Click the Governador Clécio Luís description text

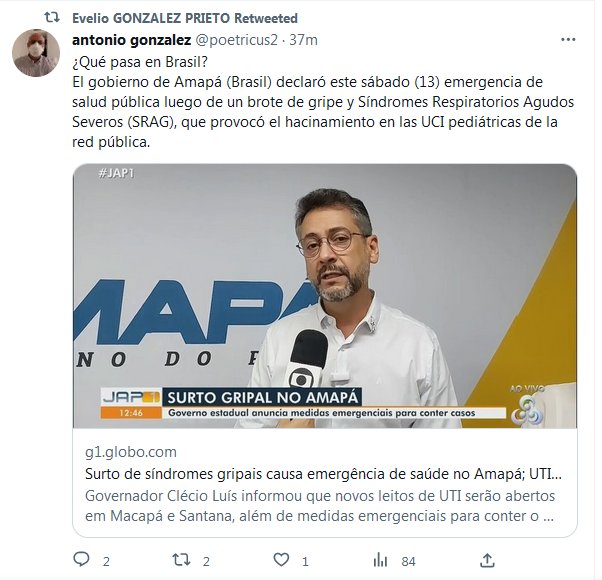click(320, 506)
